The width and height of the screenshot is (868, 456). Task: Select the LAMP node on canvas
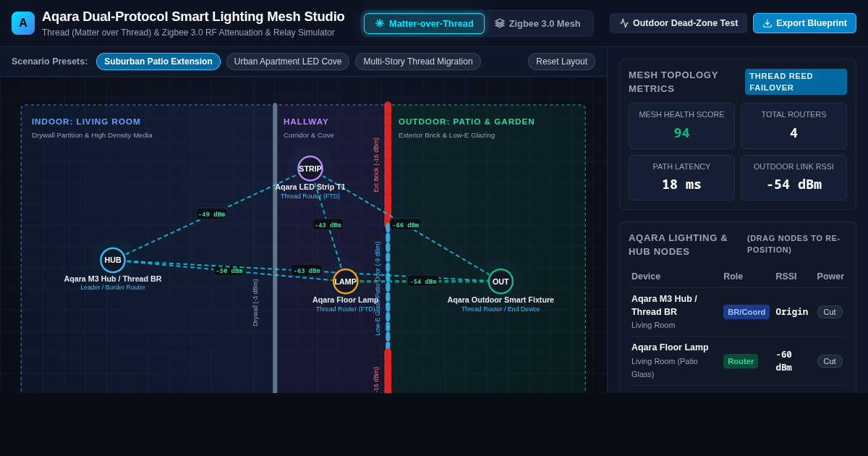point(346,282)
